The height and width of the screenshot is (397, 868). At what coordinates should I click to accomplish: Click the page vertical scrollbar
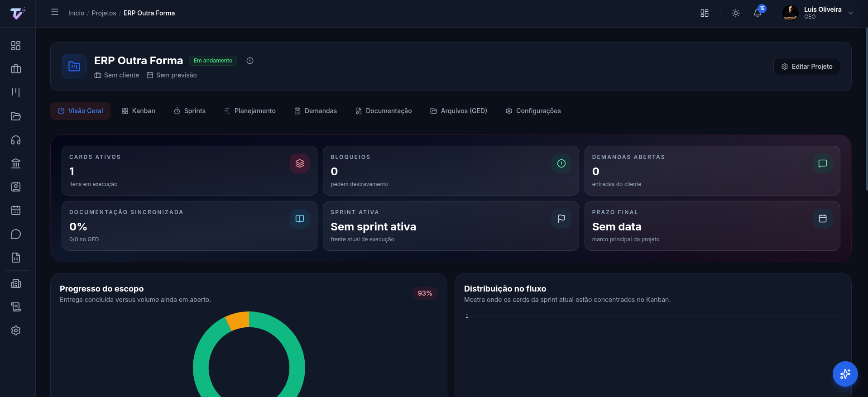pyautogui.click(x=866, y=109)
